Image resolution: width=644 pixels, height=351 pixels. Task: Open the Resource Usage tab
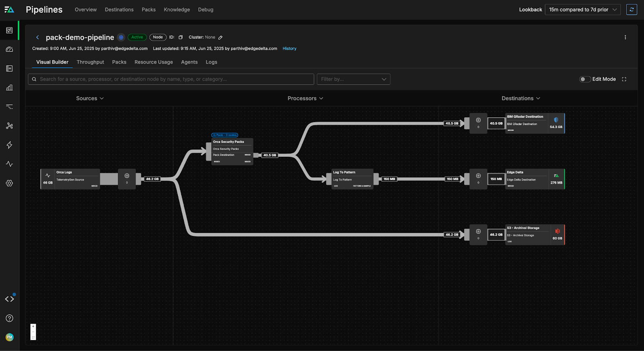pyautogui.click(x=153, y=62)
